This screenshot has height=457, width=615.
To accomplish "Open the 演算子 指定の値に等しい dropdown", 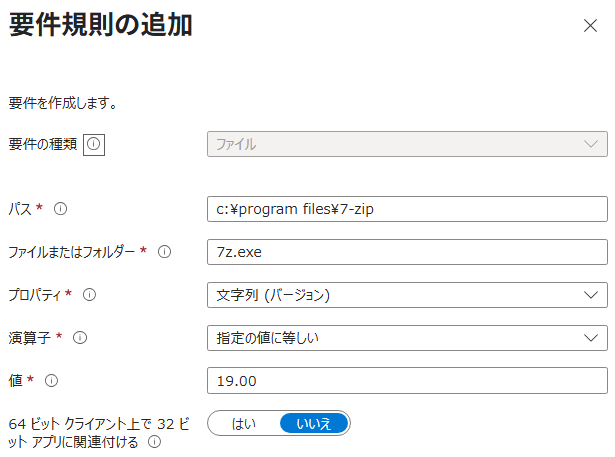I will [x=407, y=338].
